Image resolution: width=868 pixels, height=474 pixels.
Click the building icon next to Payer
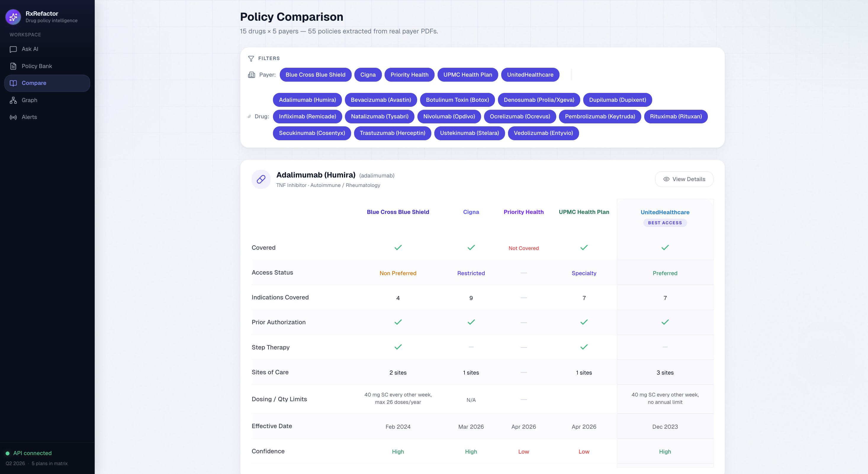[251, 75]
